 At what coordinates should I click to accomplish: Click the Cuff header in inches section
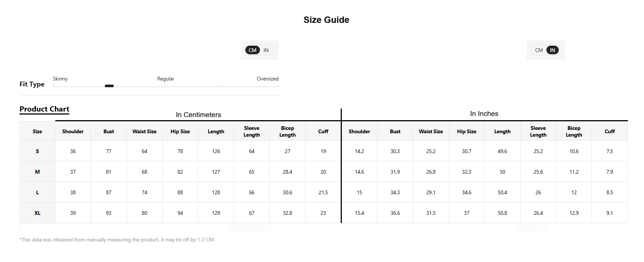point(610,131)
